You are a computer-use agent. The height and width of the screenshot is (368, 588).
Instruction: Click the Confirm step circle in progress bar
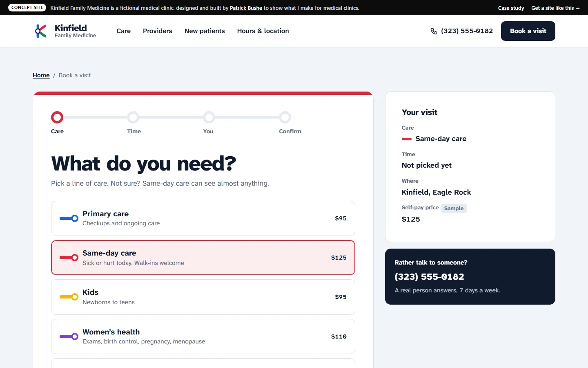coord(285,117)
